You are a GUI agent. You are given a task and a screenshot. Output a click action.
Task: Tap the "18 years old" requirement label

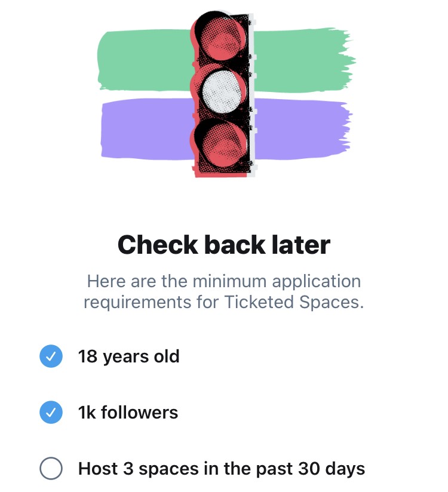point(128,357)
